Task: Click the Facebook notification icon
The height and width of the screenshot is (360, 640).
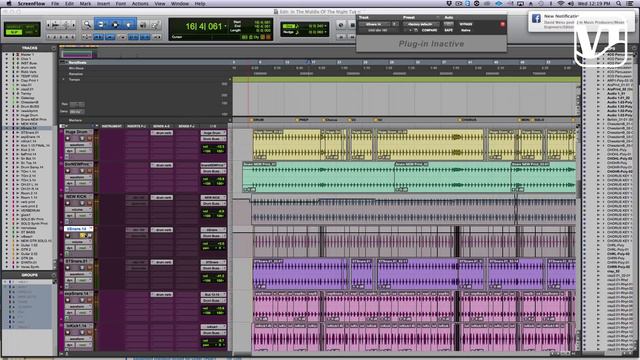Action: (536, 18)
